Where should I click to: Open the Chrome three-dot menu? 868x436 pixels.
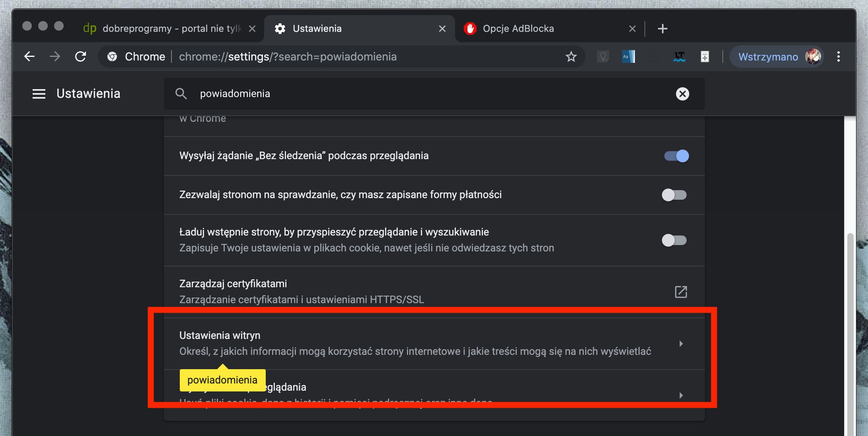click(839, 56)
